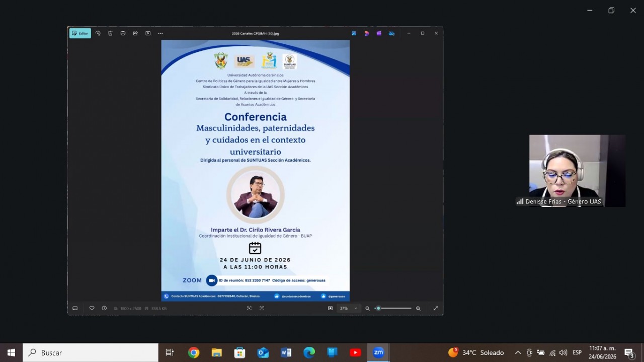The width and height of the screenshot is (644, 362).
Task: Open Word from the taskbar
Action: [x=286, y=352]
